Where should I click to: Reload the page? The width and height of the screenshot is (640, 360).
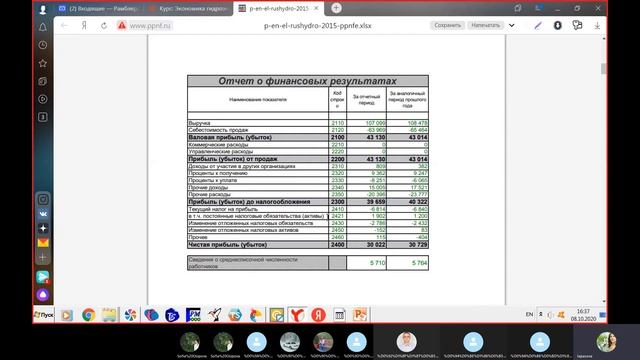pyautogui.click(x=104, y=25)
